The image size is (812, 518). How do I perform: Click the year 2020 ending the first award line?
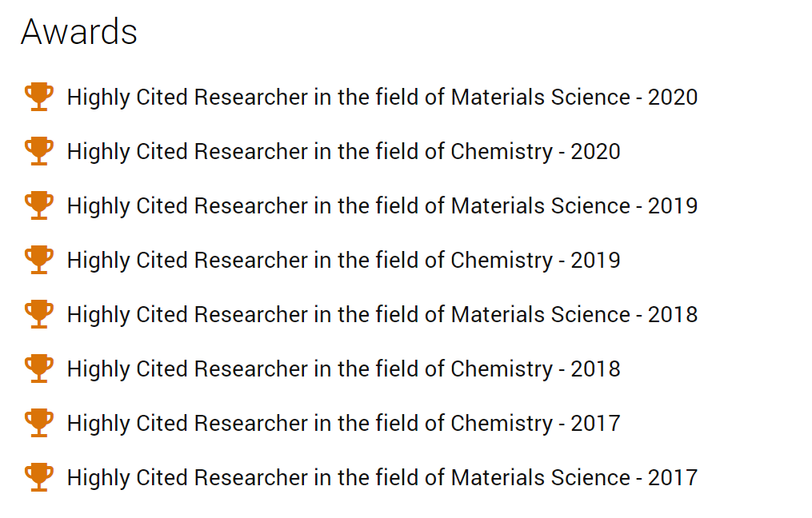pos(673,98)
